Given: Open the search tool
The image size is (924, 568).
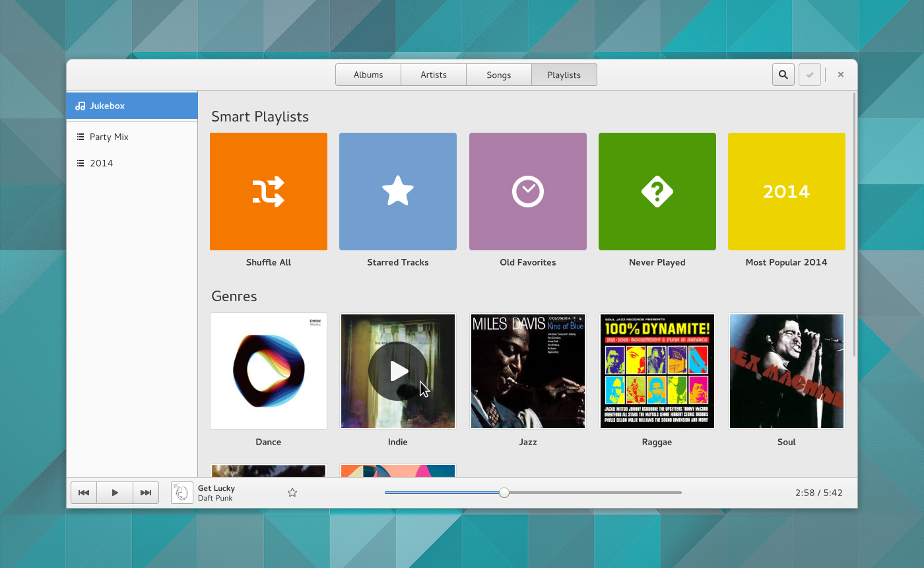Looking at the screenshot, I should point(783,75).
